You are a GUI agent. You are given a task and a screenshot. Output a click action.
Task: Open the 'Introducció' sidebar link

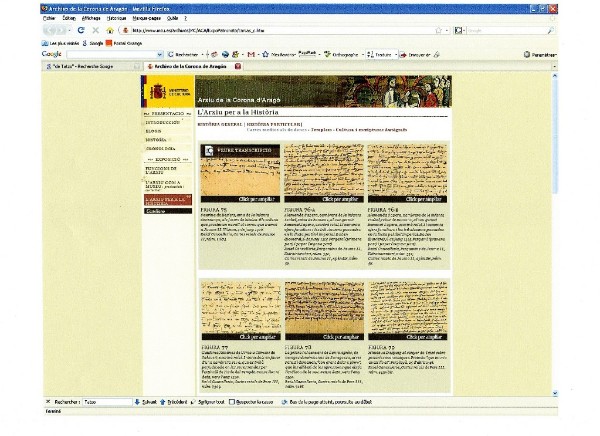(165, 123)
